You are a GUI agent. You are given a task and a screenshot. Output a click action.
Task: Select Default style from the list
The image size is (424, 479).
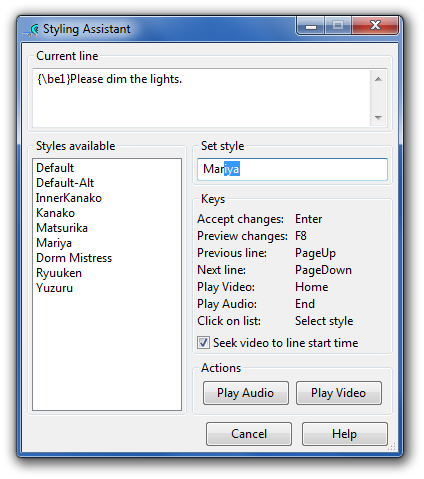pos(55,168)
